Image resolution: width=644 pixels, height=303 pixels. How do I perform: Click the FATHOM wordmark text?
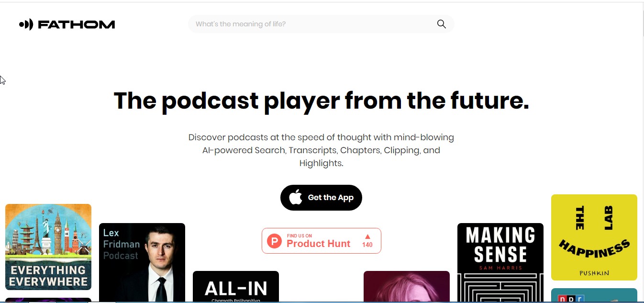point(77,24)
